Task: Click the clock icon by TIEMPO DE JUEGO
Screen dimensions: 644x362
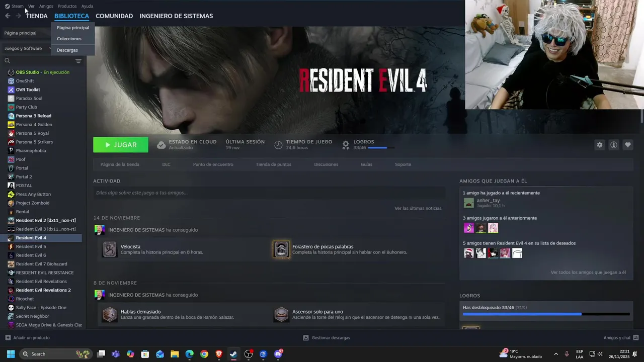Action: tap(278, 145)
